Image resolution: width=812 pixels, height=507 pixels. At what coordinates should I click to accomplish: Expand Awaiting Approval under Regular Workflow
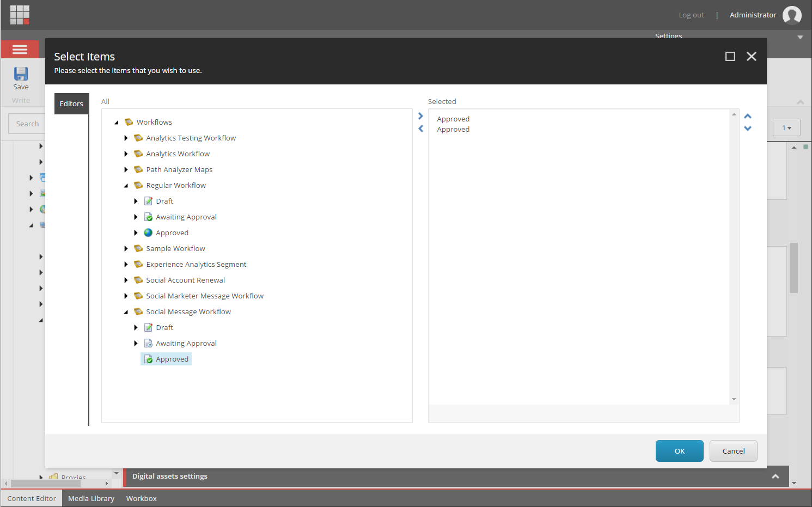click(136, 217)
